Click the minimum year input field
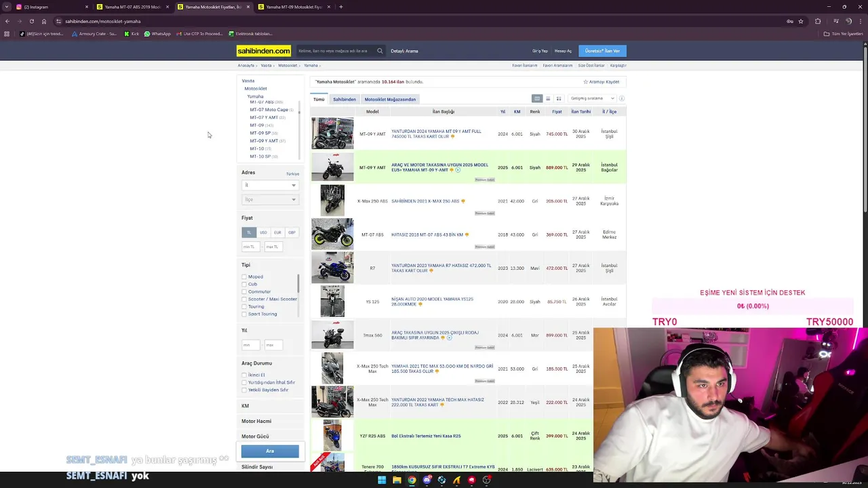This screenshot has width=868, height=488. pyautogui.click(x=252, y=345)
